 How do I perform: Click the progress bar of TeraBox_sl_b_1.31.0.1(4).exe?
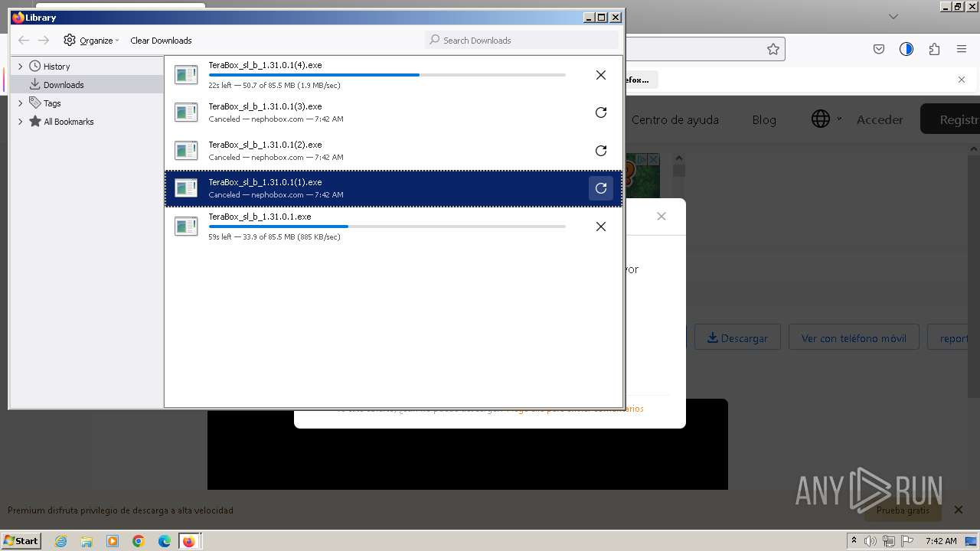pos(387,75)
